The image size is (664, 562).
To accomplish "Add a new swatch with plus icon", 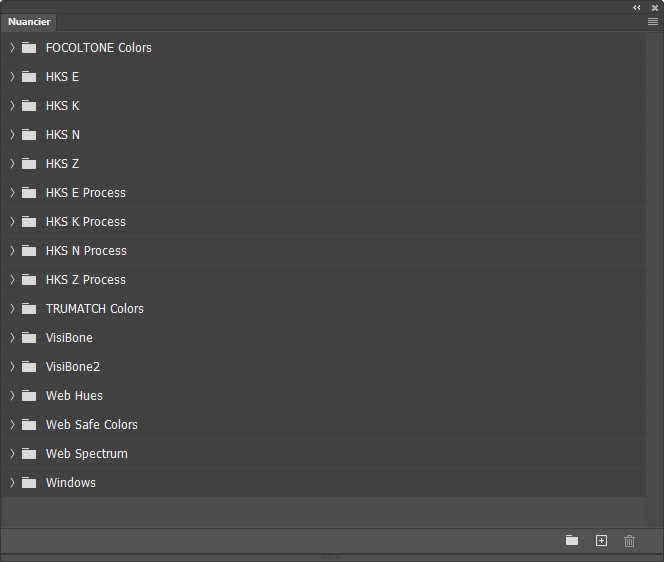I will click(601, 540).
